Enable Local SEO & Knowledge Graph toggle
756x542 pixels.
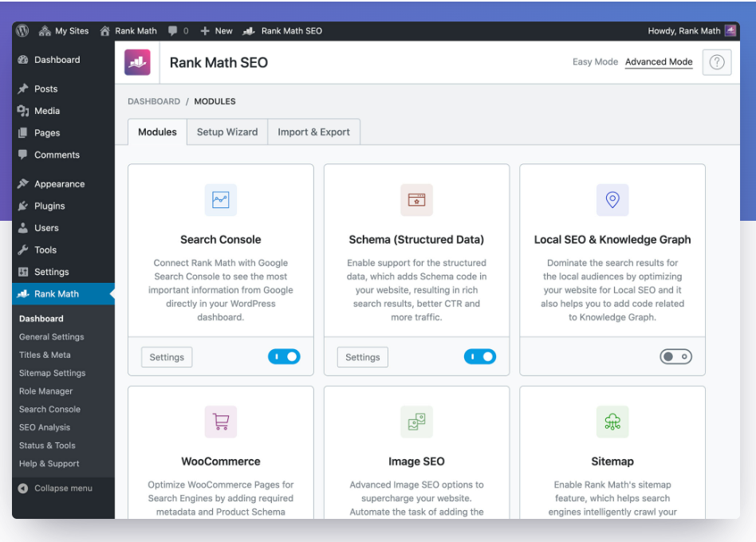(676, 356)
